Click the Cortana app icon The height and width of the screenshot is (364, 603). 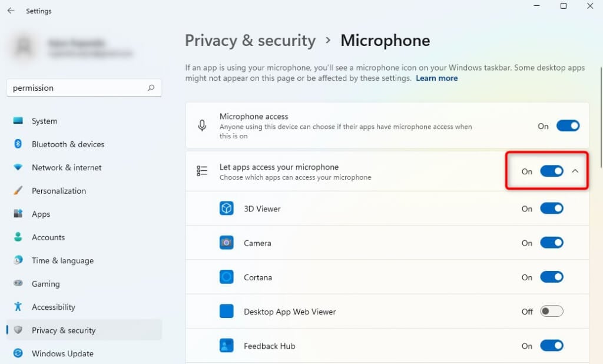pos(227,277)
